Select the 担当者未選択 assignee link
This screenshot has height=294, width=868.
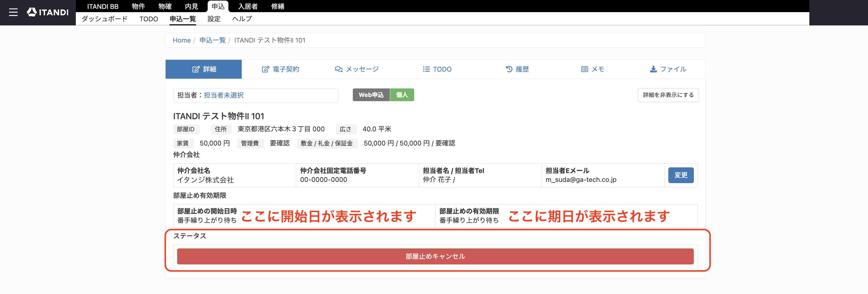[224, 95]
